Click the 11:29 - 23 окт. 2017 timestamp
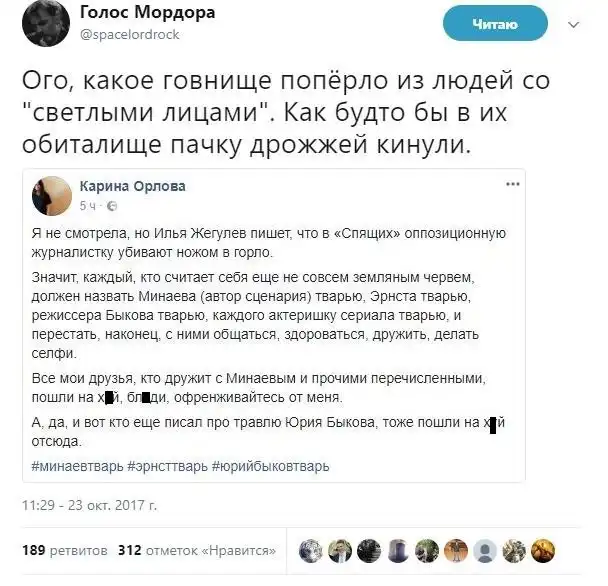This screenshot has height=586, width=608. pos(90,505)
